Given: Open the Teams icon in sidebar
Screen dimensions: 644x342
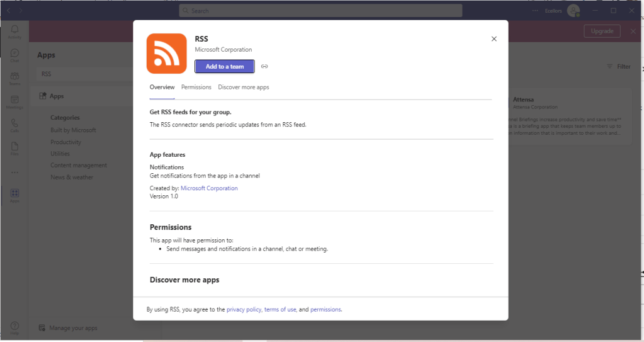Looking at the screenshot, I should pos(14,78).
